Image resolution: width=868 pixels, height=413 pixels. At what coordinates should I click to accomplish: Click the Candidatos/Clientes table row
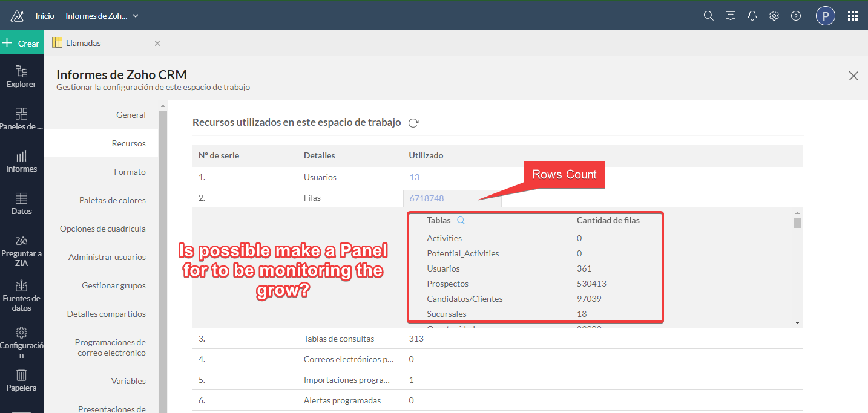click(536, 299)
